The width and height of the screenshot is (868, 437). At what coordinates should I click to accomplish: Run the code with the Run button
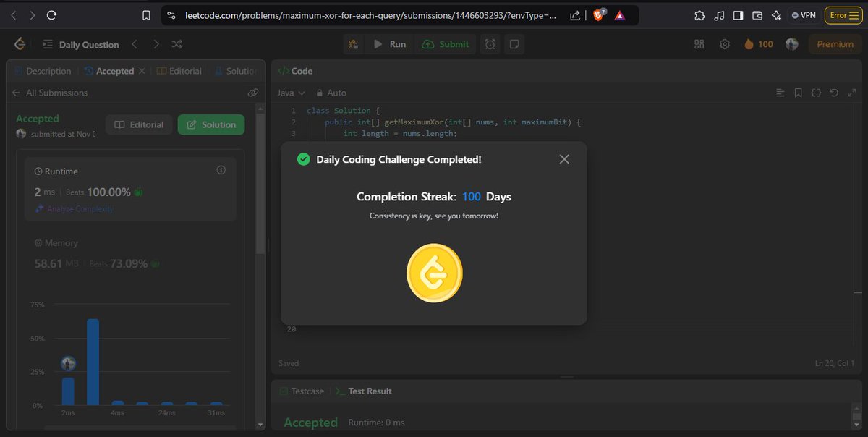pyautogui.click(x=389, y=44)
